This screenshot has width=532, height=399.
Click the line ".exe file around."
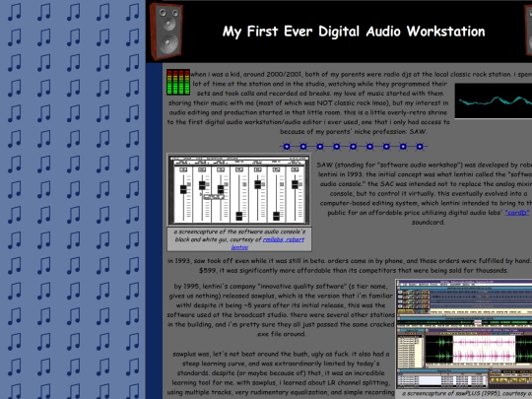pyautogui.click(x=281, y=334)
